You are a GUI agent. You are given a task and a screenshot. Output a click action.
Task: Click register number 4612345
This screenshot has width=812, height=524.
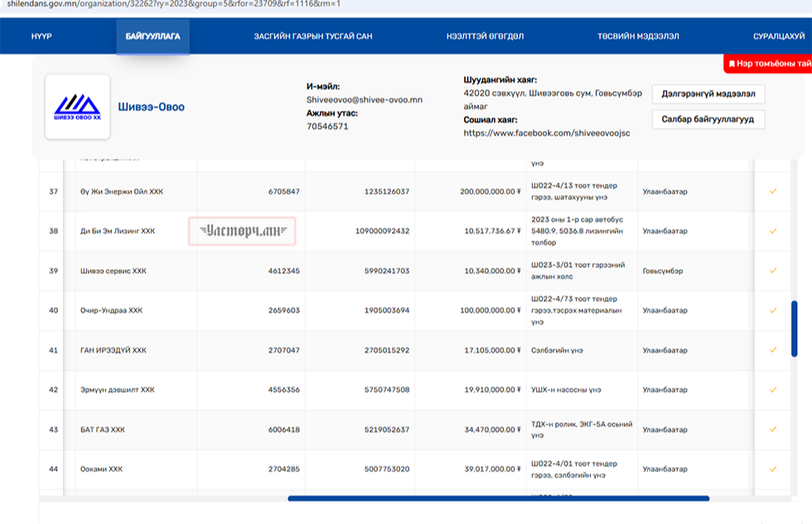283,271
